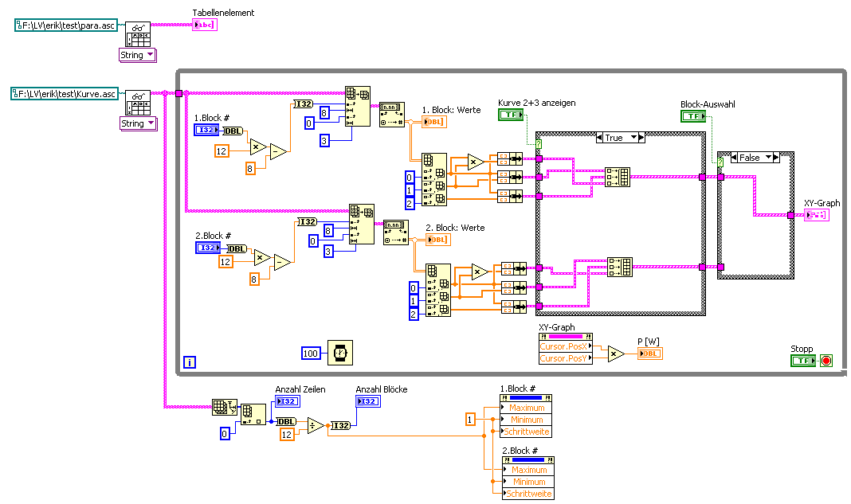Click the multiply node feeding P [W]
The width and height of the screenshot is (851, 504).
pos(615,354)
